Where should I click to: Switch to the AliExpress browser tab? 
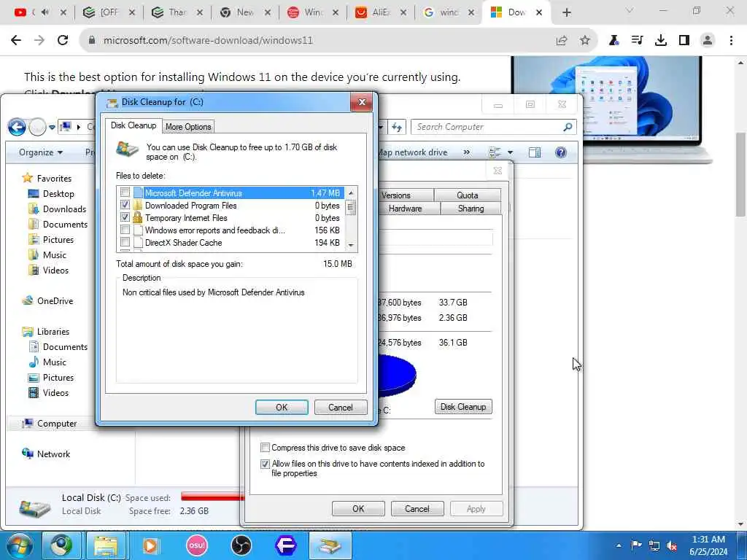pos(381,13)
